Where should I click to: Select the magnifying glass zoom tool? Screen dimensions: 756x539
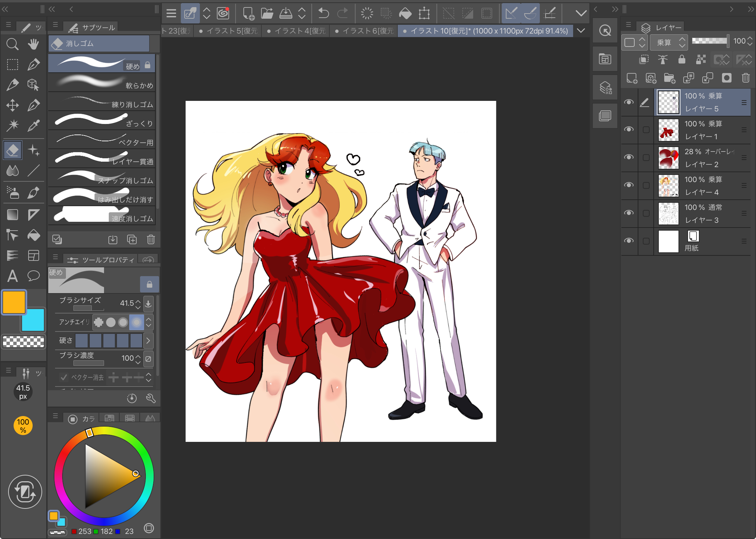coord(13,44)
